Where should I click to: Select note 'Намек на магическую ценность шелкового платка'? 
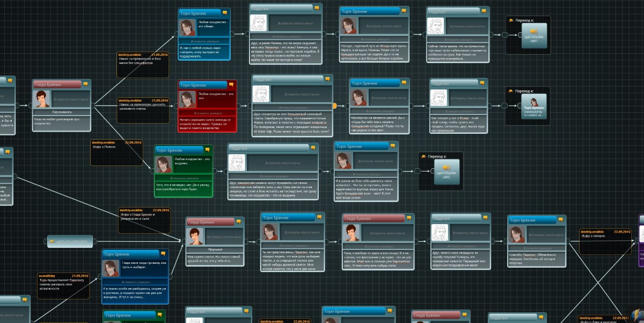tap(143, 110)
